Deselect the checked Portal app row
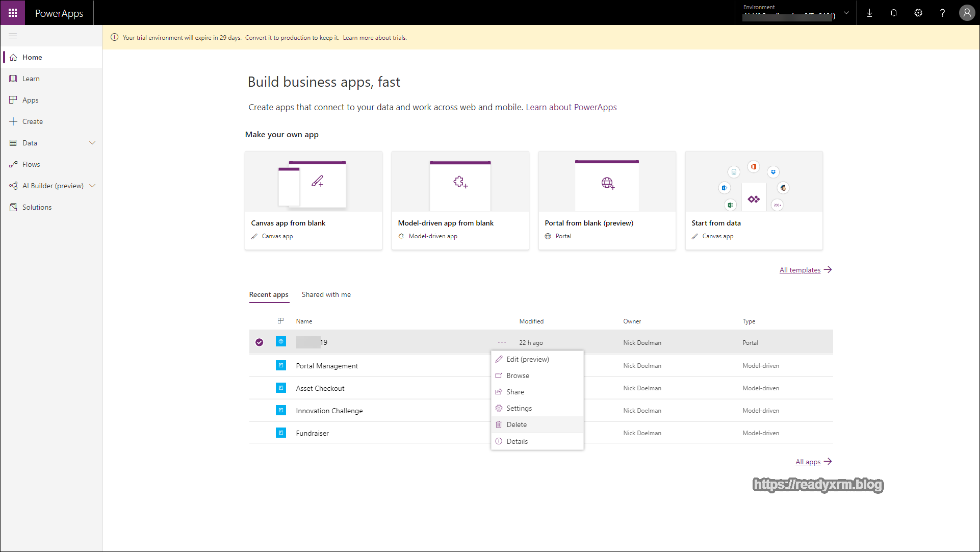The image size is (980, 552). (260, 342)
